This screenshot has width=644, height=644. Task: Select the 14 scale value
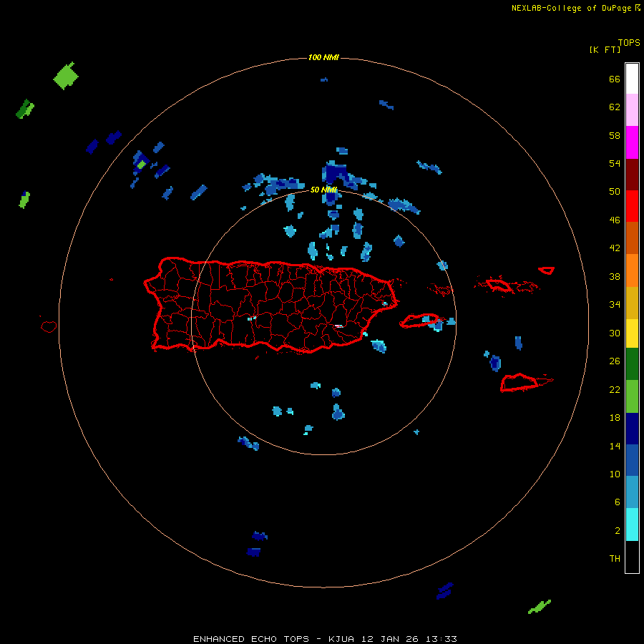click(615, 446)
